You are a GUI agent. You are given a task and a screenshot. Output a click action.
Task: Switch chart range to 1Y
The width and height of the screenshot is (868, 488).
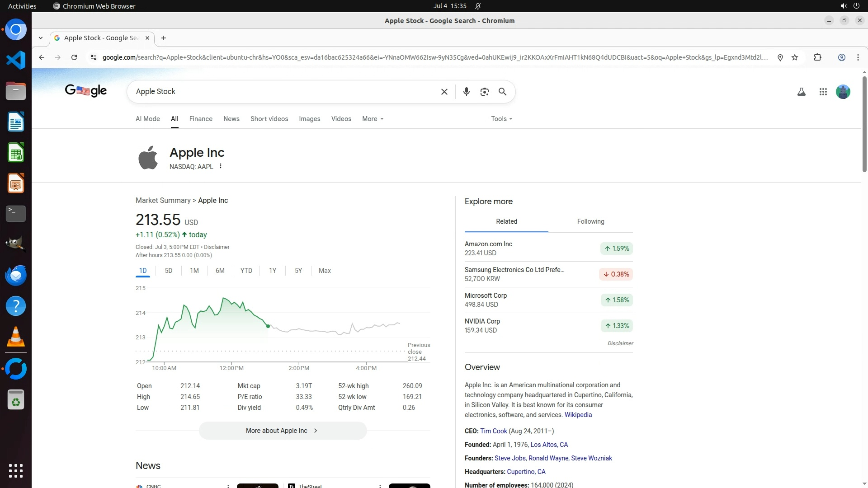[x=273, y=271]
